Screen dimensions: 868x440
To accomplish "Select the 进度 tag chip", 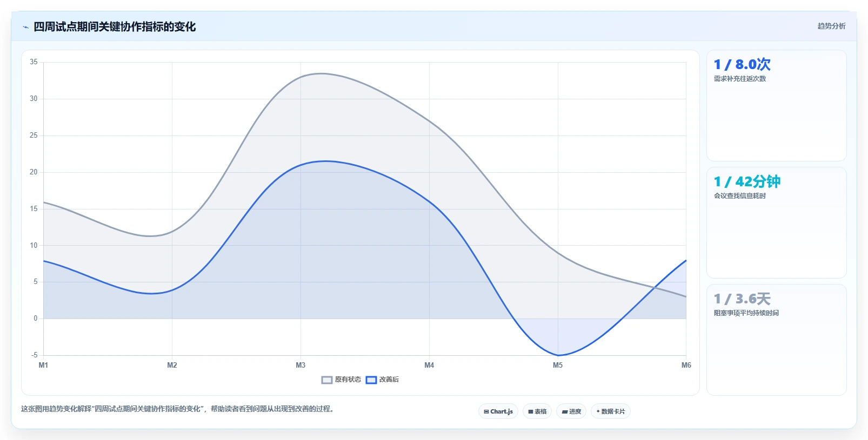I will click(571, 411).
